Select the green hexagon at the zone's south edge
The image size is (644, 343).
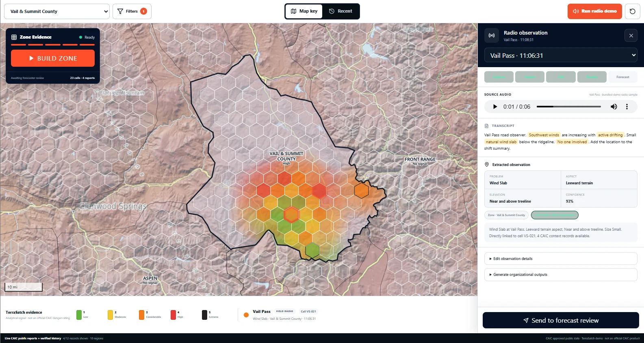[x=312, y=250]
